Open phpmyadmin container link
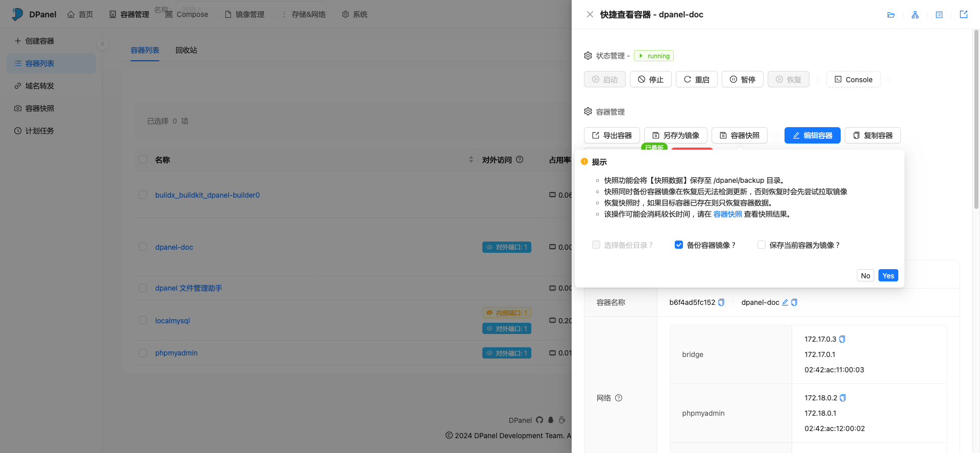This screenshot has height=453, width=980. 176,353
